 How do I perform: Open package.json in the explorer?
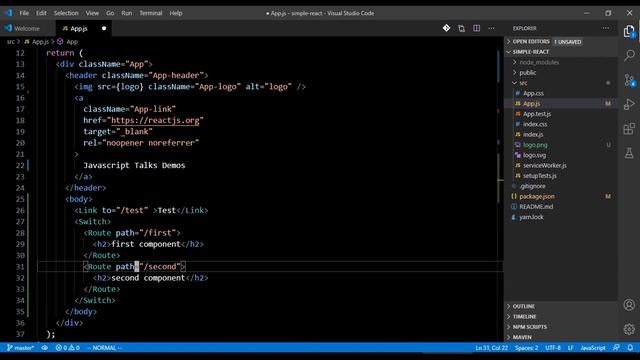(537, 196)
